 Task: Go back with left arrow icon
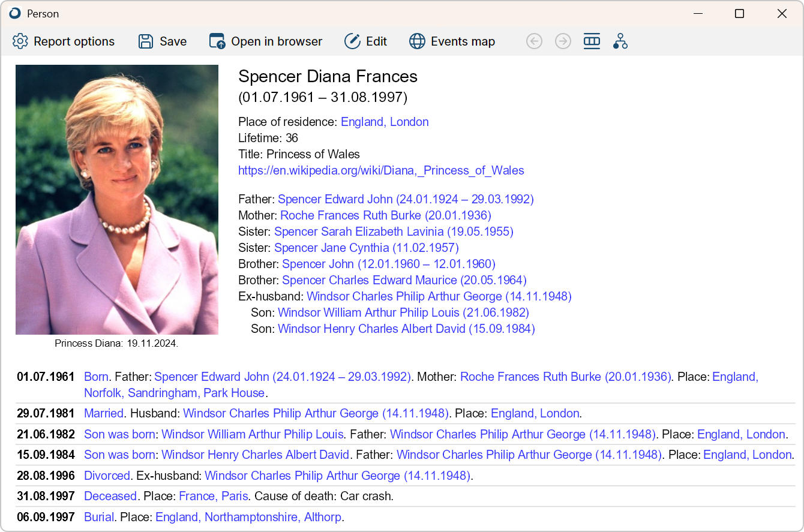coord(534,41)
